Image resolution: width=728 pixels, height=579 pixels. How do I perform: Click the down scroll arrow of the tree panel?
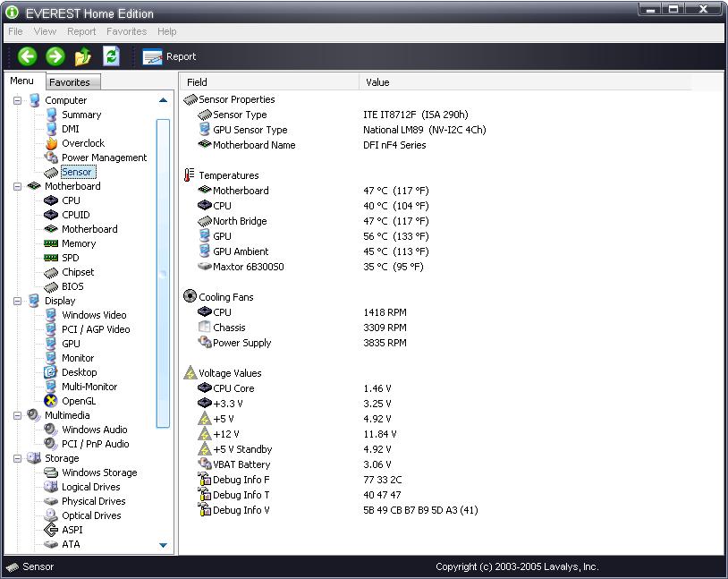coord(163,545)
